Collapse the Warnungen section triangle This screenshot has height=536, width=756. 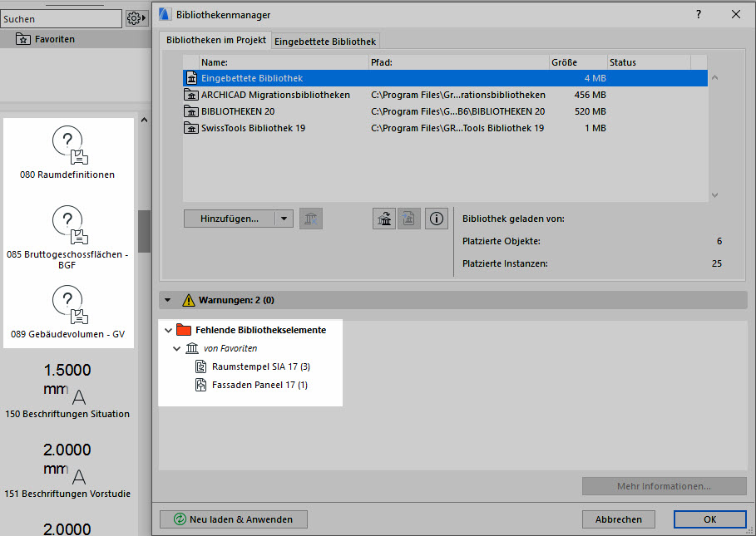coord(167,300)
